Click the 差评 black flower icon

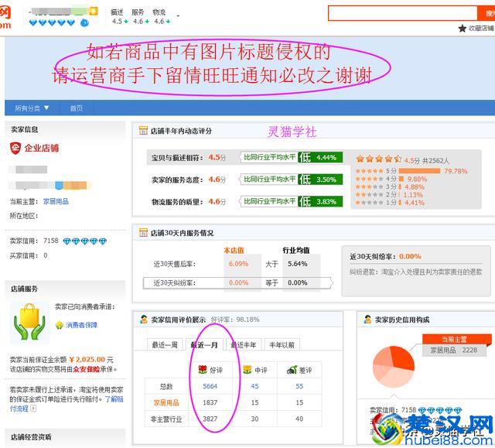point(292,369)
